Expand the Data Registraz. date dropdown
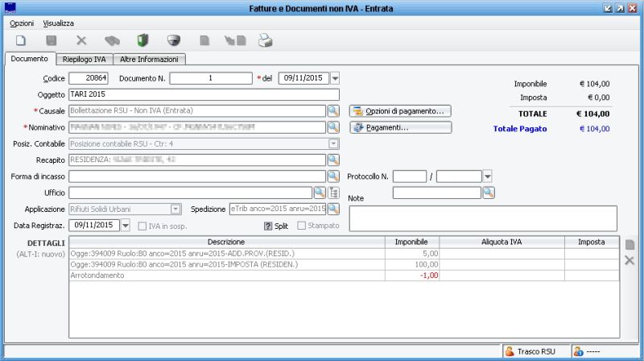Viewport: 644px width, 361px height. [126, 226]
